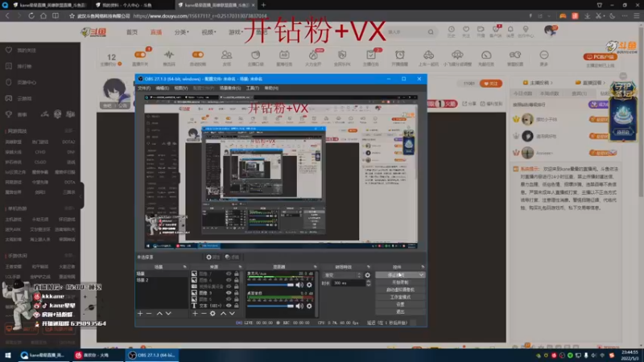Toggle visibility of 图像 7 source
The image size is (644, 362).
[229, 274]
